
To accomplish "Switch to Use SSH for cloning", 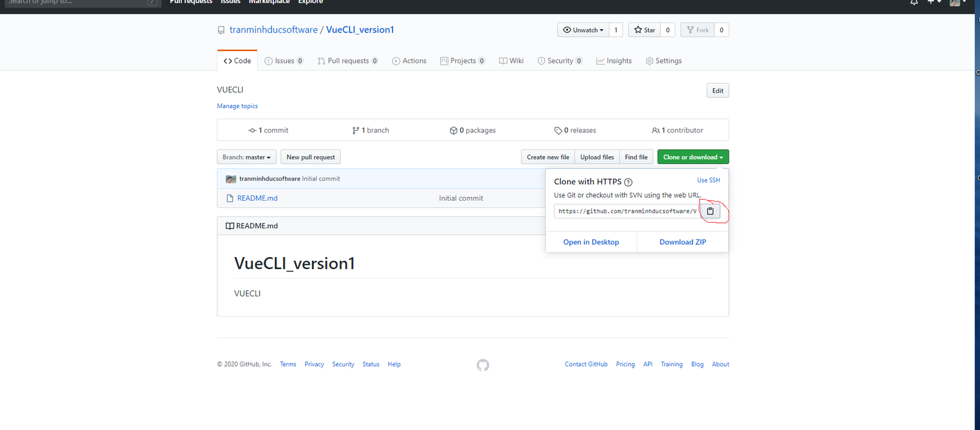I will point(708,180).
